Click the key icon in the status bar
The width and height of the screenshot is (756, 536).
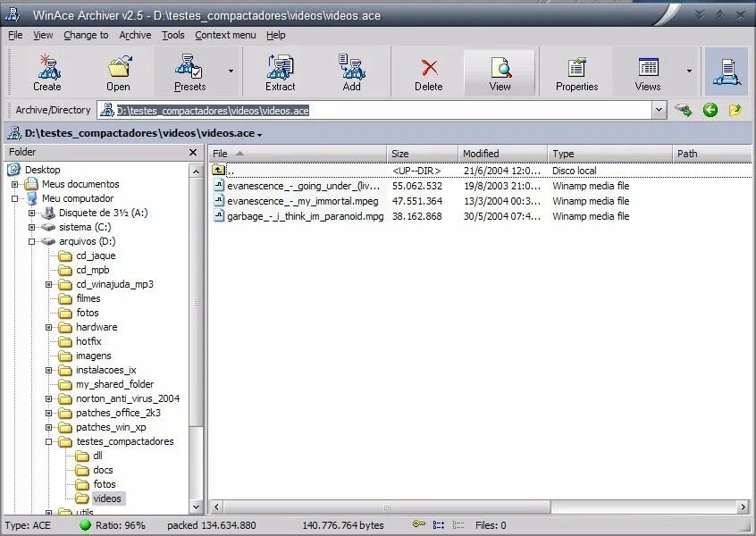pyautogui.click(x=419, y=524)
